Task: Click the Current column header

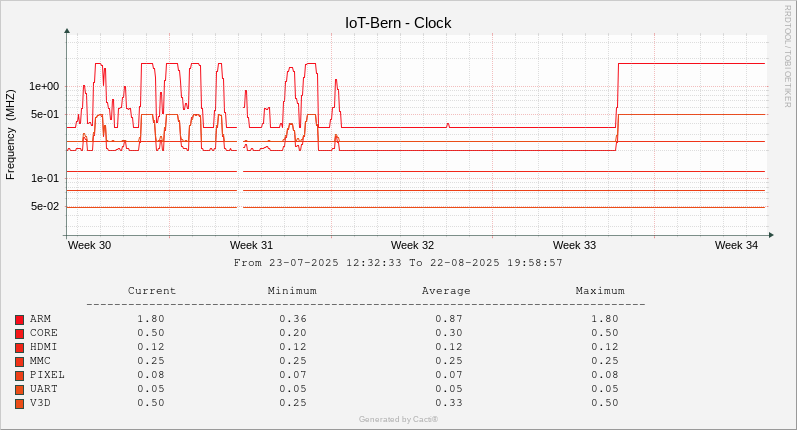Action: (151, 291)
